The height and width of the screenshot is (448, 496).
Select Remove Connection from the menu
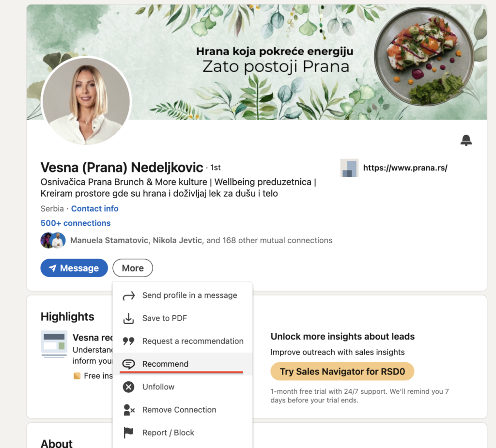[179, 410]
